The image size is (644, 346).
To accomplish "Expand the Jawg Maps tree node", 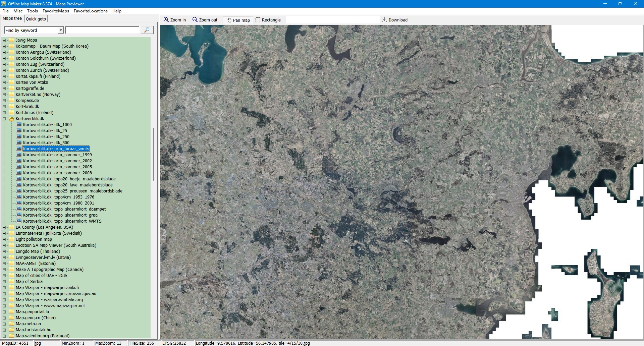I will click(x=4, y=40).
